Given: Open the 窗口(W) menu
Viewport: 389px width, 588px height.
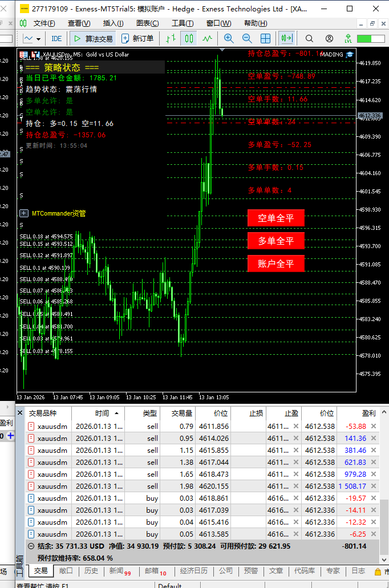Looking at the screenshot, I should tap(218, 23).
